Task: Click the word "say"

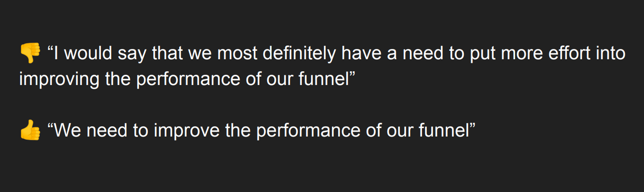Action: click(132, 53)
